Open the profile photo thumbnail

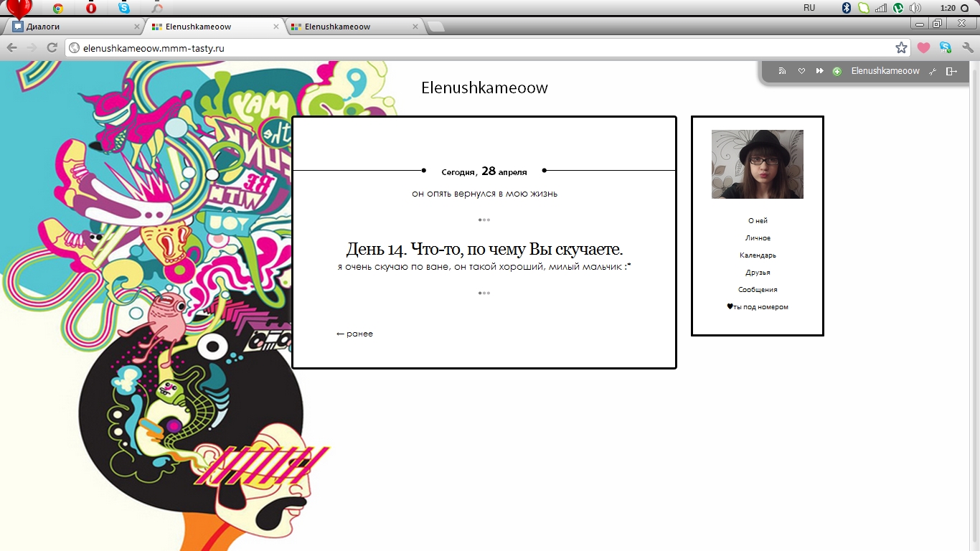[757, 164]
